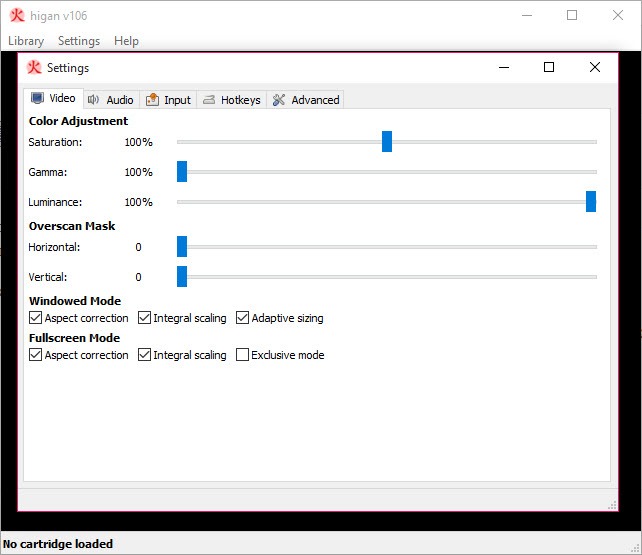Click the Luminance slider handle
Screen dimensions: 642x555
click(591, 201)
